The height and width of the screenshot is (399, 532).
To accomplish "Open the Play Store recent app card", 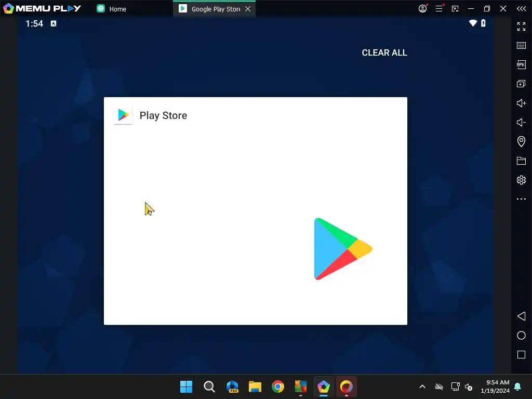I will [x=256, y=211].
